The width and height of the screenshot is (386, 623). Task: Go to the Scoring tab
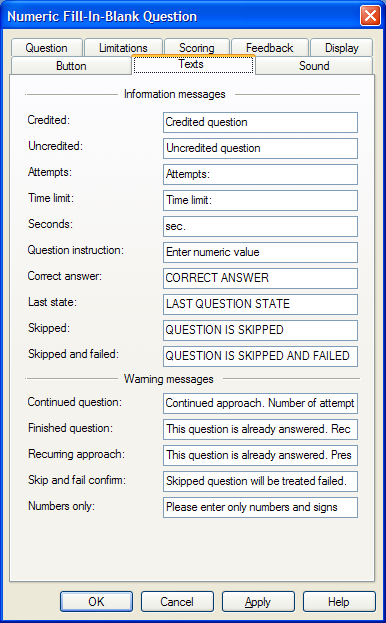pos(197,48)
